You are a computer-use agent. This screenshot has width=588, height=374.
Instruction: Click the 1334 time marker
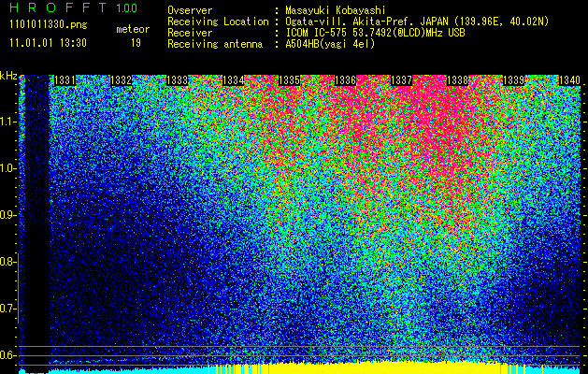click(x=234, y=80)
